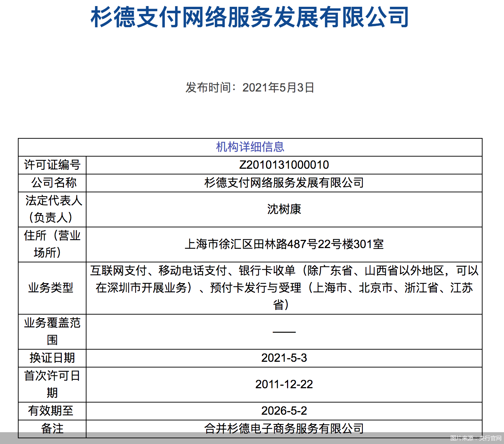This screenshot has width=504, height=444.
Task: Select the 许可证编号 label cell
Action: point(52,165)
